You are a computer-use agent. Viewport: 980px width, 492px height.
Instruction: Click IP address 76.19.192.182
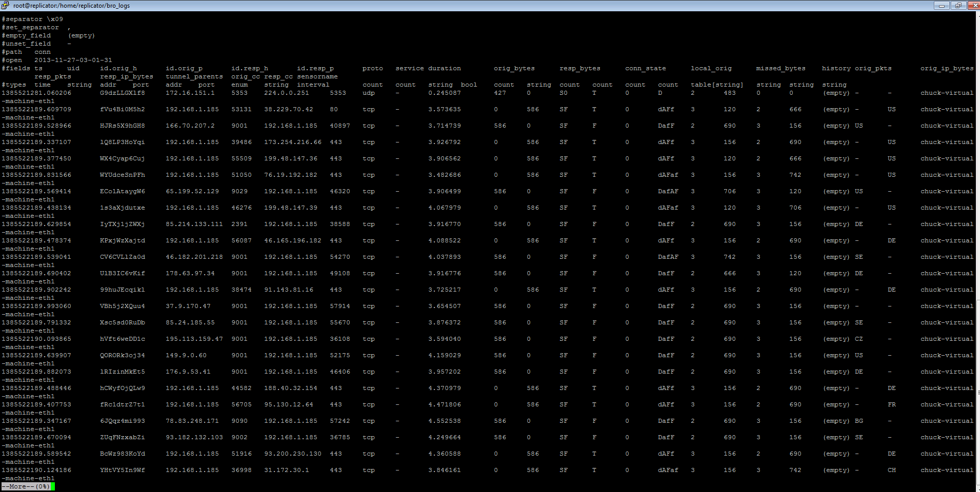click(x=291, y=175)
